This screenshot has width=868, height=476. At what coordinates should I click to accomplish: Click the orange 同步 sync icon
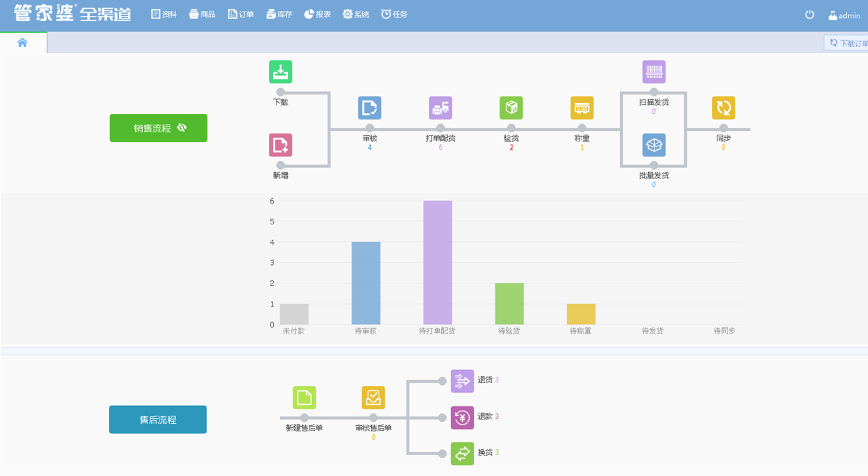(723, 108)
